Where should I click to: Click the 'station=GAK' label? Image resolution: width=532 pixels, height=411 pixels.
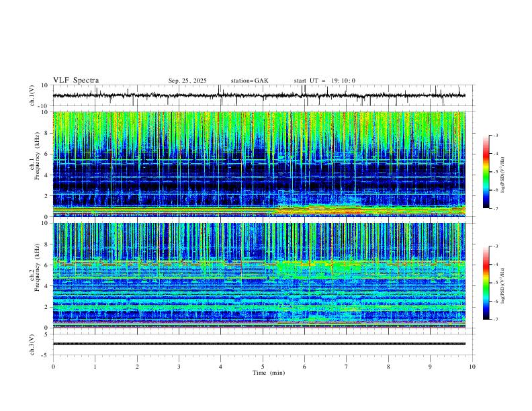(249, 81)
